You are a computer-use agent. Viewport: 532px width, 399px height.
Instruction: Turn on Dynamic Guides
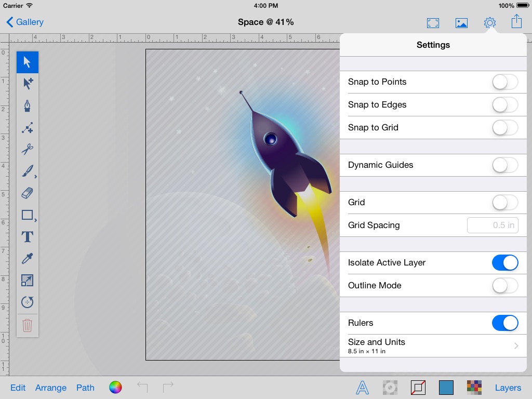(x=505, y=165)
